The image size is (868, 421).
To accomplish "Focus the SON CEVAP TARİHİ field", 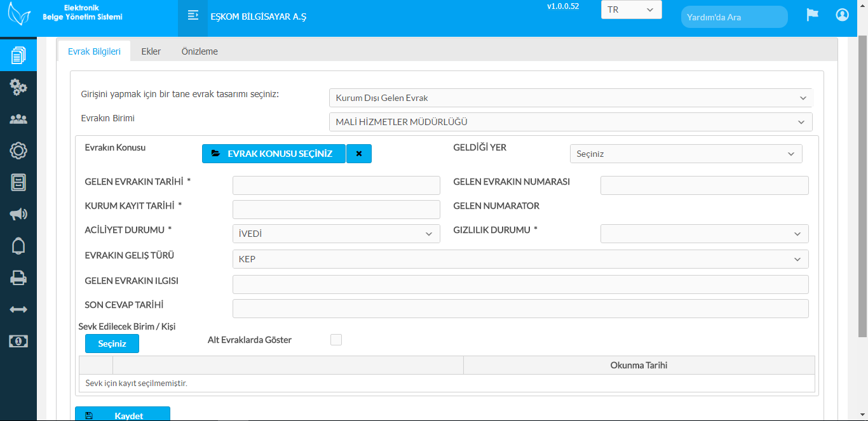I will point(520,309).
